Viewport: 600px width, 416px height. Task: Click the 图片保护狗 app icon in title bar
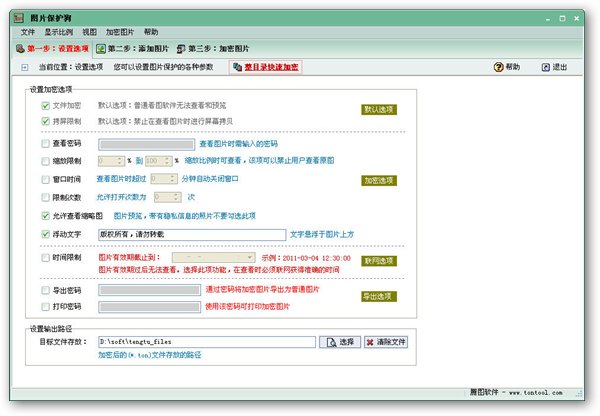(x=19, y=18)
